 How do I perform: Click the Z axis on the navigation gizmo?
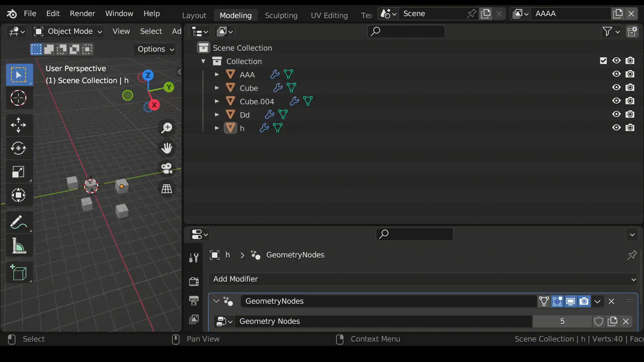click(148, 75)
